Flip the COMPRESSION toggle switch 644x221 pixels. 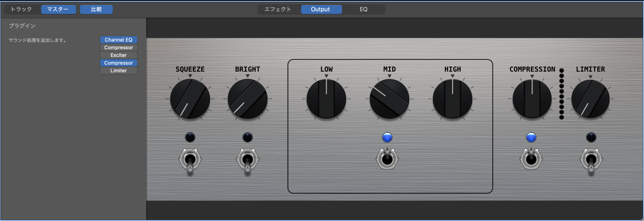531,158
